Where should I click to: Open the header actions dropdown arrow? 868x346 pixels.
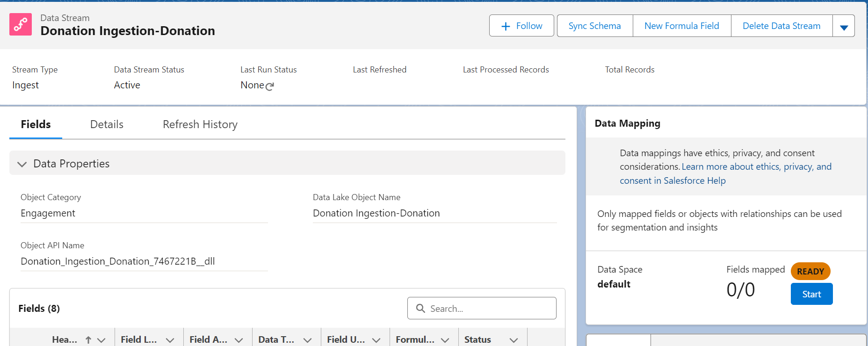pos(844,26)
